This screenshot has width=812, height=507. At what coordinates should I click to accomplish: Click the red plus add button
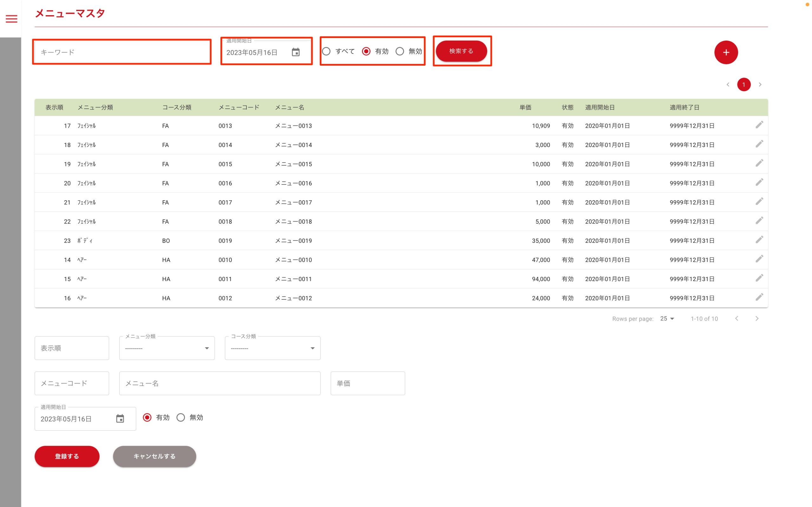click(726, 52)
